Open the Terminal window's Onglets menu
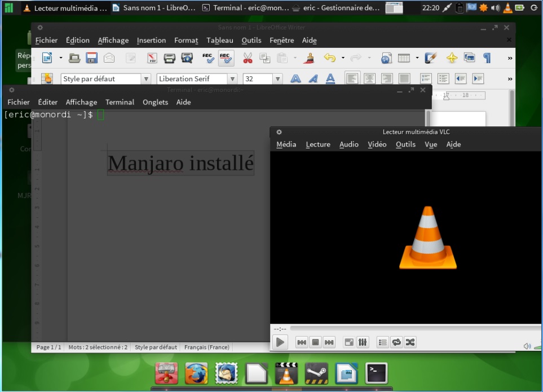This screenshot has height=392, width=543. coord(155,102)
